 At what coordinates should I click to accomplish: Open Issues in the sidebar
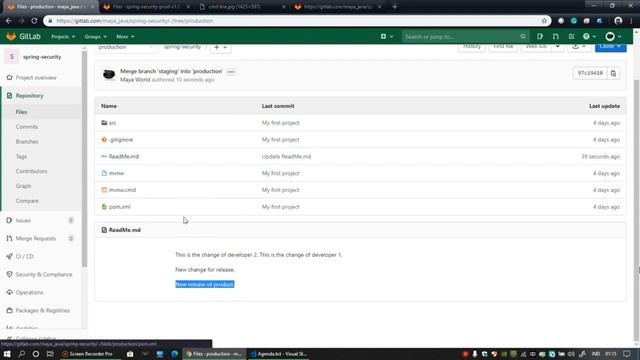23,220
